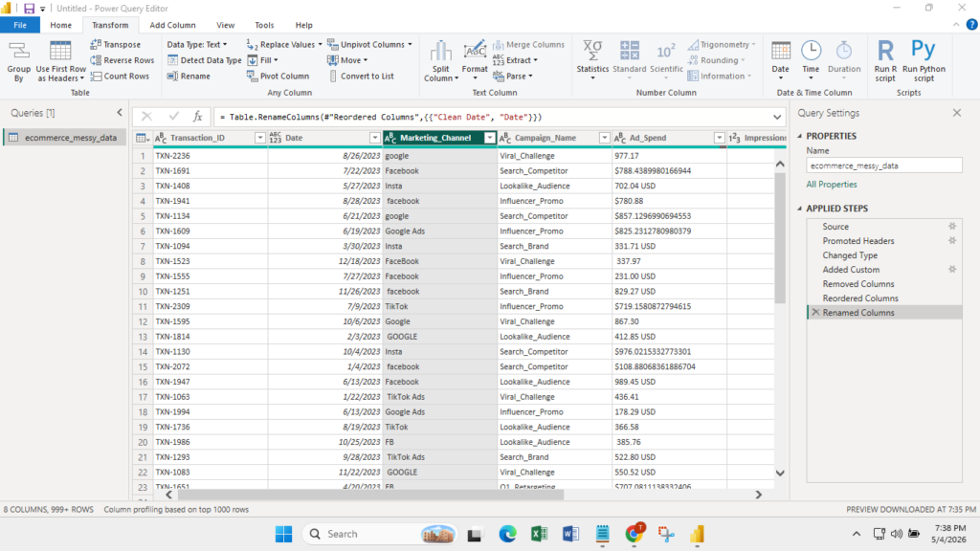
Task: Collapse the PROPERTIES section
Action: tap(800, 136)
